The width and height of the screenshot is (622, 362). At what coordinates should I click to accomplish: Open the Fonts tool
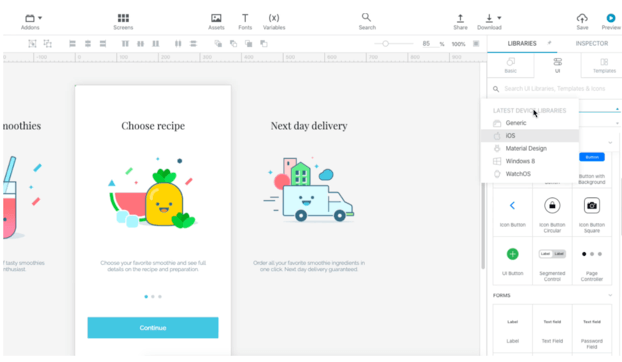(245, 21)
